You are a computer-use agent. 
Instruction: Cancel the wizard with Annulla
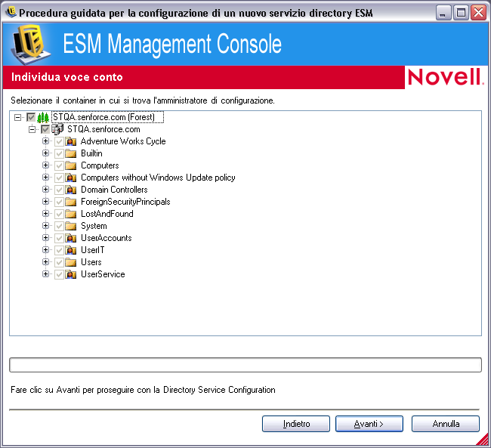pyautogui.click(x=446, y=424)
